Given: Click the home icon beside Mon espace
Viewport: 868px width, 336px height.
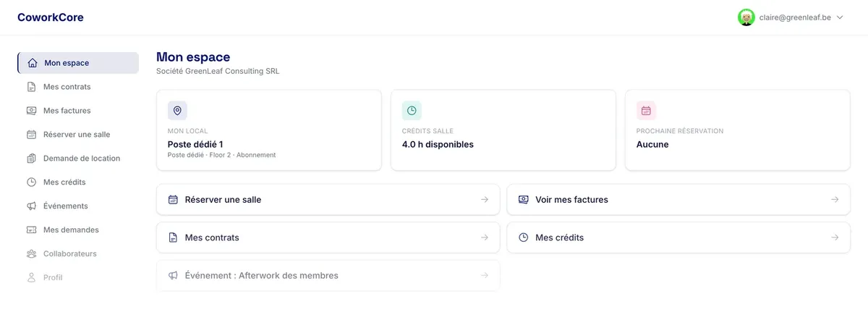Looking at the screenshot, I should coord(32,63).
